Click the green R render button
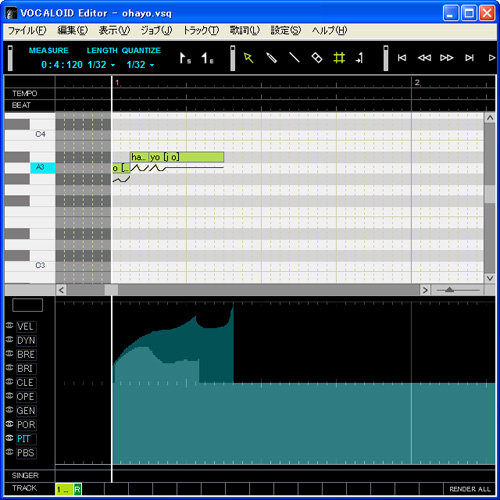Image resolution: width=500 pixels, height=500 pixels. pyautogui.click(x=77, y=489)
